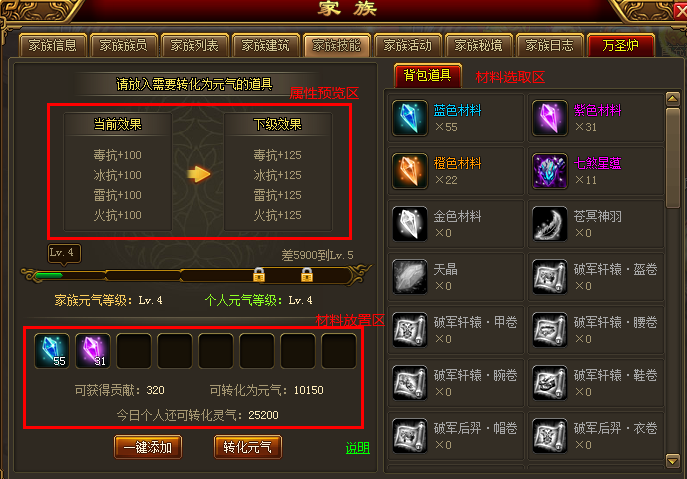
Task: Open the 家族技能 tab
Action: (336, 45)
